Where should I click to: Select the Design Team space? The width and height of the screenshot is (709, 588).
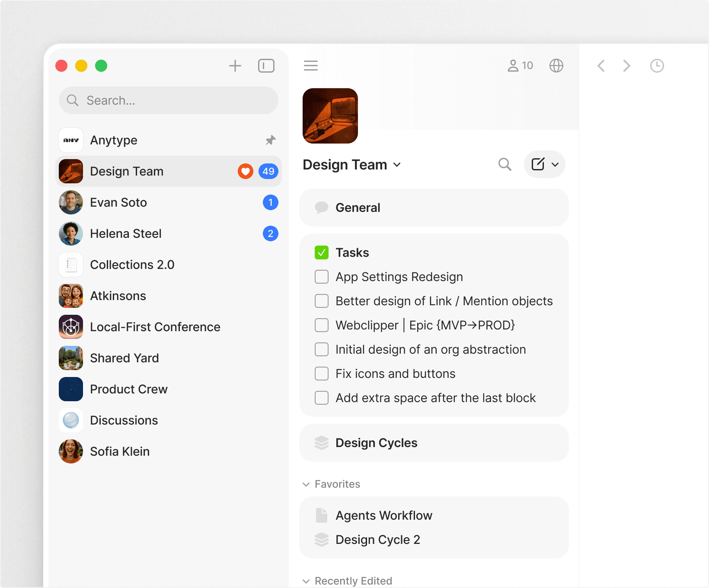[169, 171]
